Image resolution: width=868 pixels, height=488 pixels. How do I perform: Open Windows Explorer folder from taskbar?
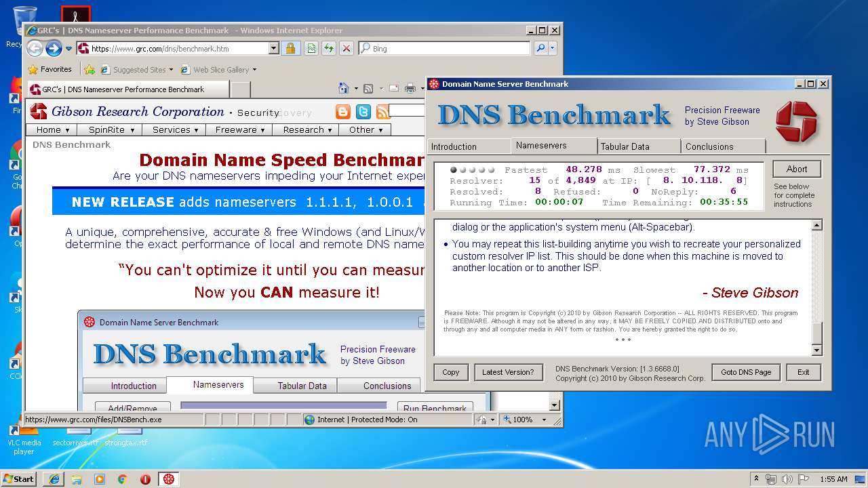[x=77, y=479]
